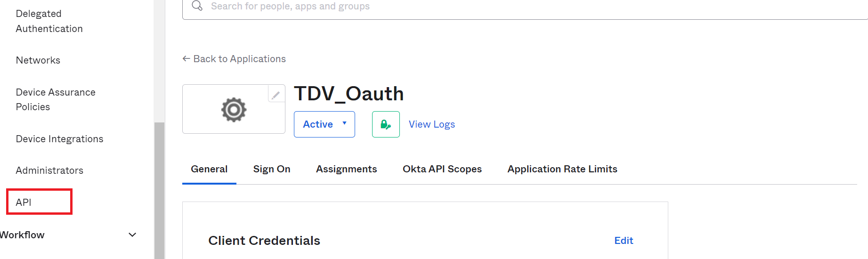The image size is (868, 259).
Task: Open the Assignments tab
Action: click(x=347, y=169)
